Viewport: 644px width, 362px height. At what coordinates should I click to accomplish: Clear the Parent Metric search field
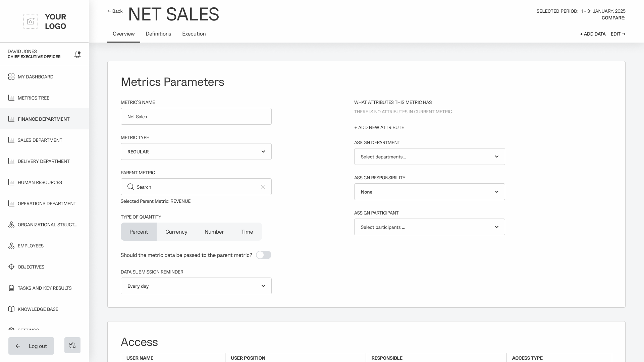pyautogui.click(x=263, y=187)
